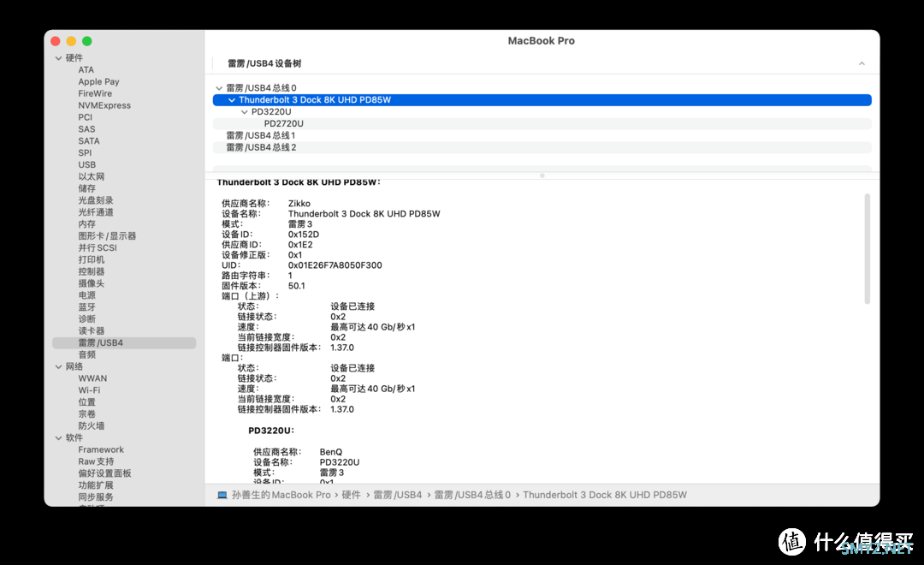
Task: Select the PD2720U device row
Action: (542, 124)
